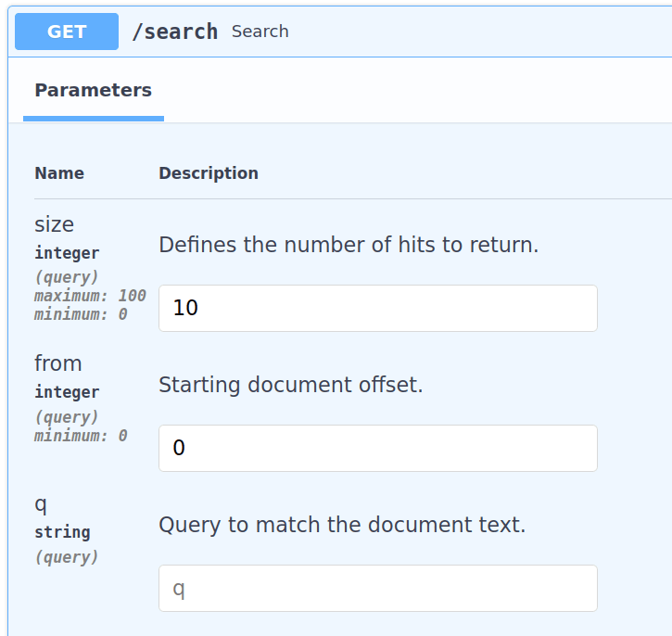
Task: Click the string type label under q
Action: pos(62,532)
